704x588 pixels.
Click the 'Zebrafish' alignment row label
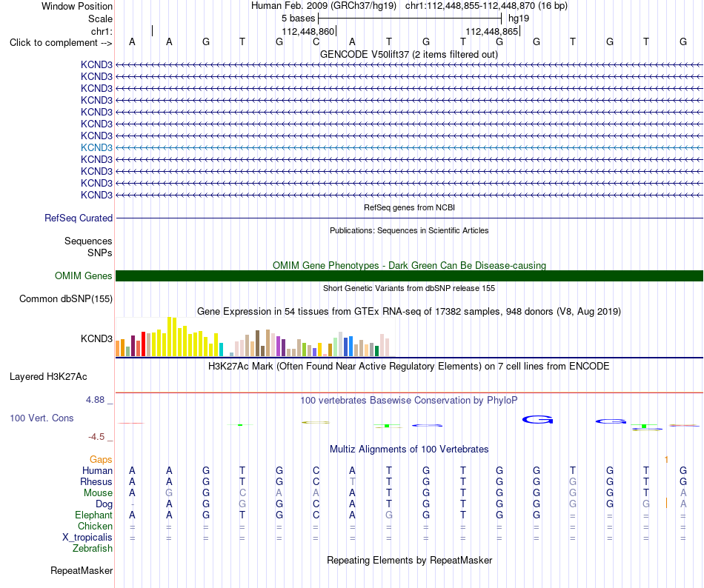93,549
